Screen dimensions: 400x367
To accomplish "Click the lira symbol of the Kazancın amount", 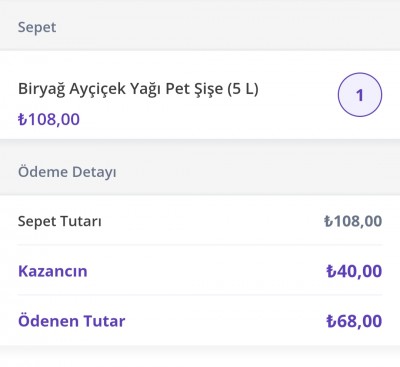I will click(330, 271).
